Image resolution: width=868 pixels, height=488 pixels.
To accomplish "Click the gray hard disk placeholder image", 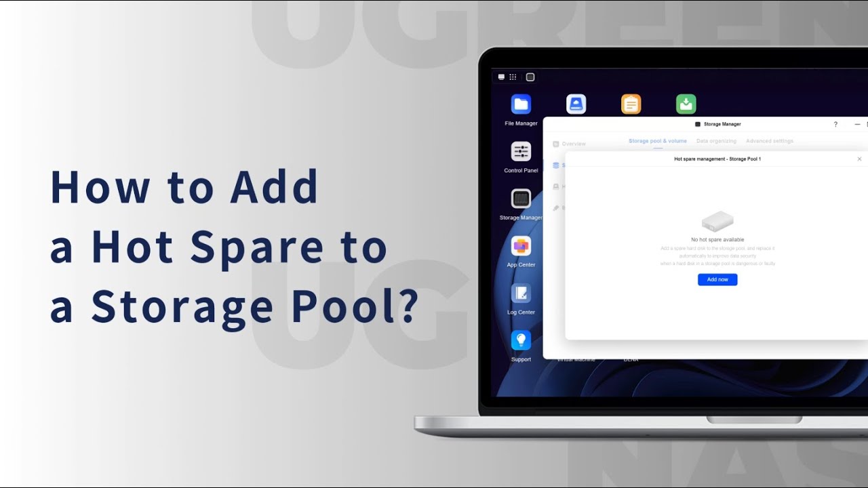I will (x=717, y=221).
